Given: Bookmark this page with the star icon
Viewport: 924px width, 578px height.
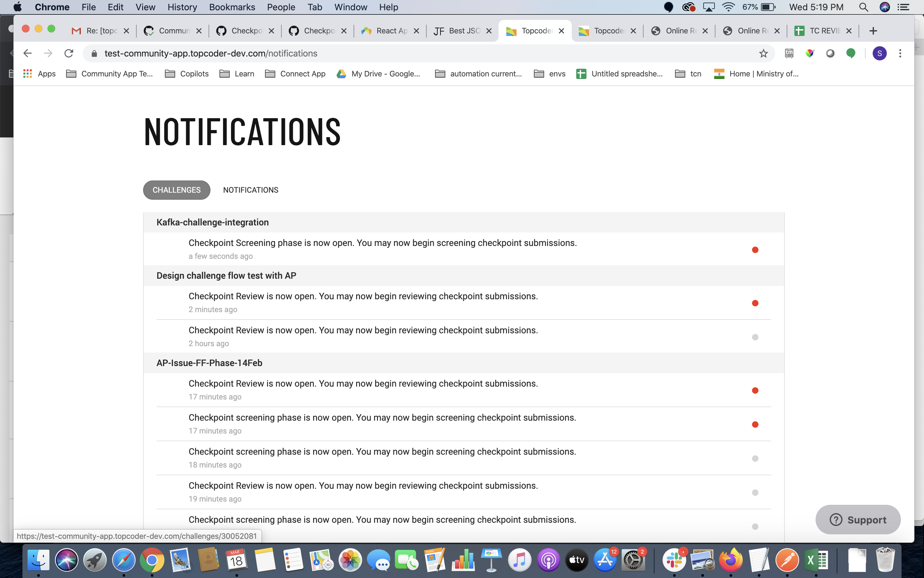Looking at the screenshot, I should point(763,53).
